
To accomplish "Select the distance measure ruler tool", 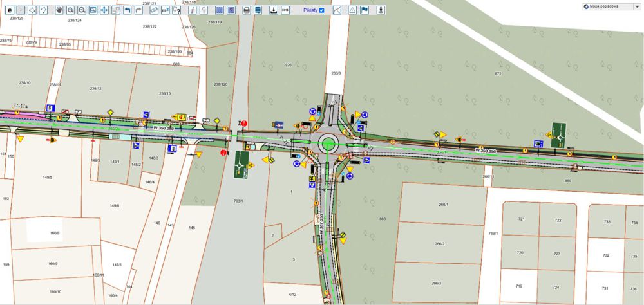I will pos(154,10).
